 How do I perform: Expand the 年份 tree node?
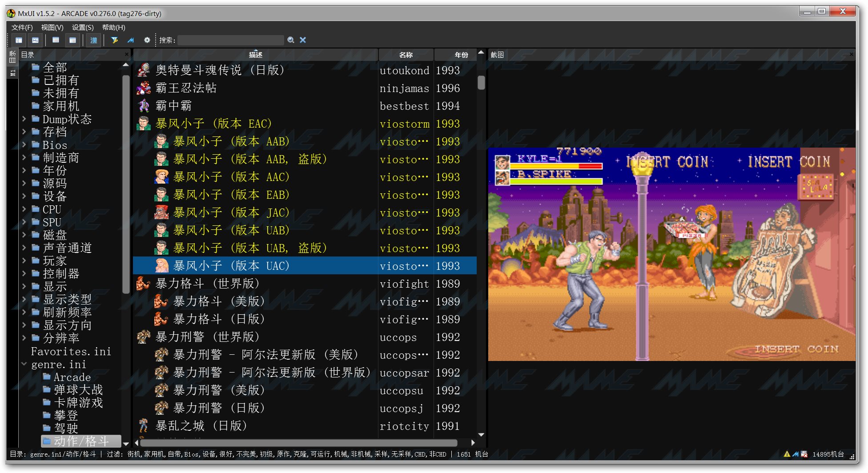(24, 170)
